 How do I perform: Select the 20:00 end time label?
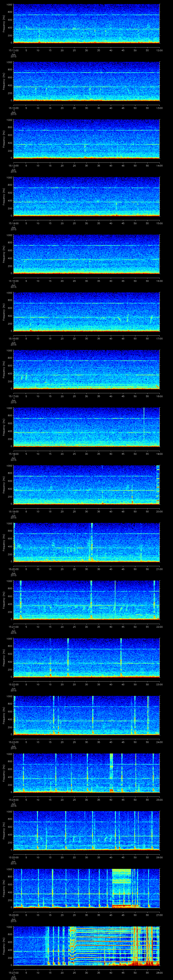159,511
